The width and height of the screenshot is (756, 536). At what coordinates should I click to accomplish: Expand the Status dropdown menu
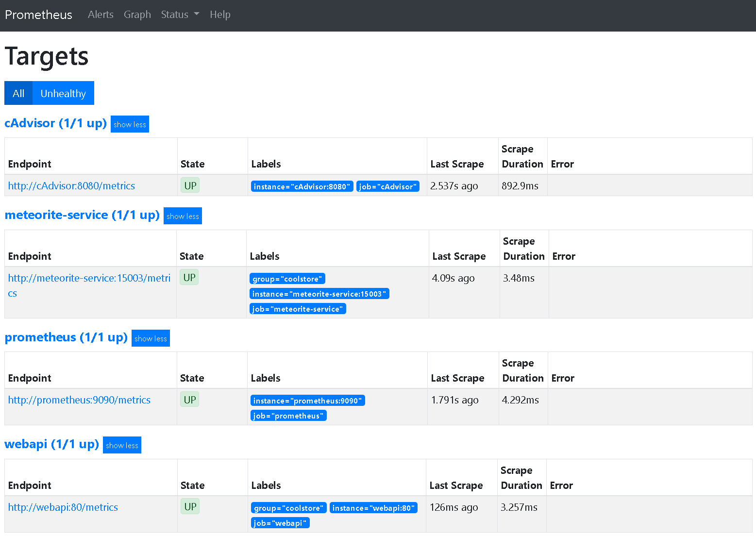180,15
